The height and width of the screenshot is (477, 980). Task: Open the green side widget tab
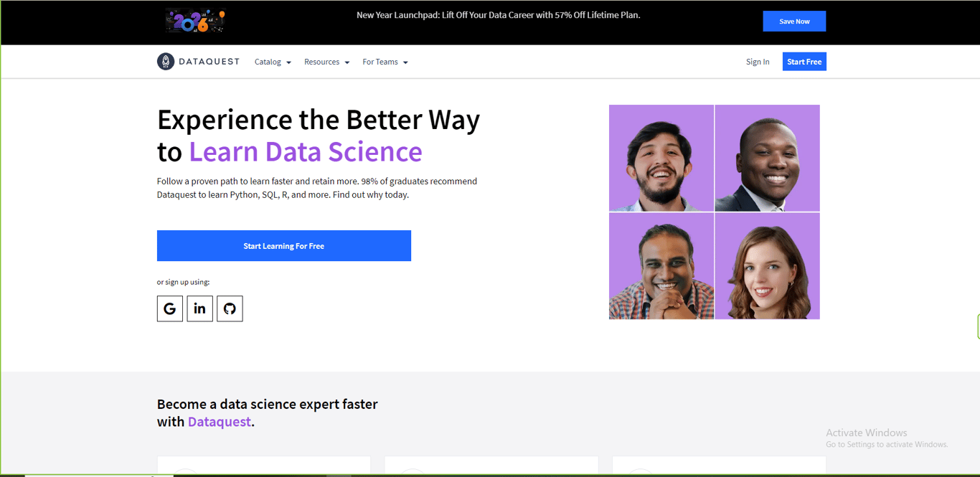pyautogui.click(x=977, y=326)
